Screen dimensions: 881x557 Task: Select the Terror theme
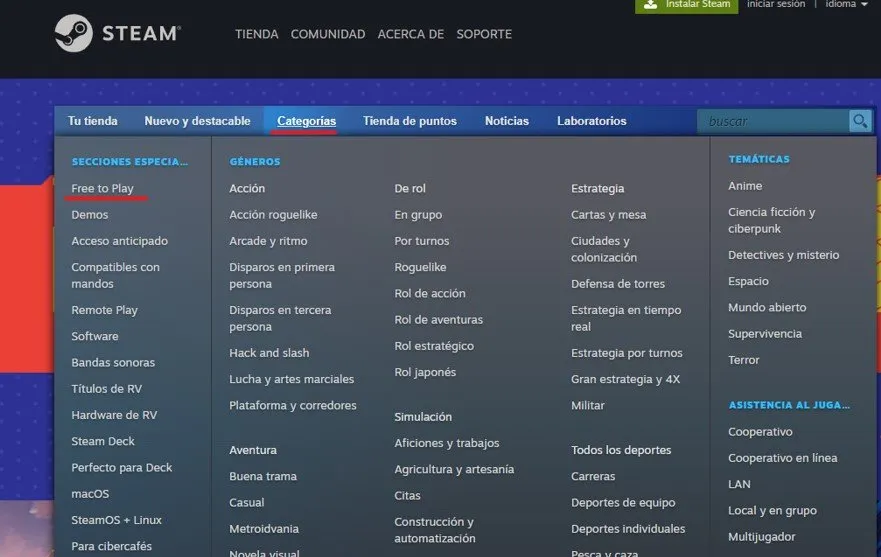click(x=743, y=360)
